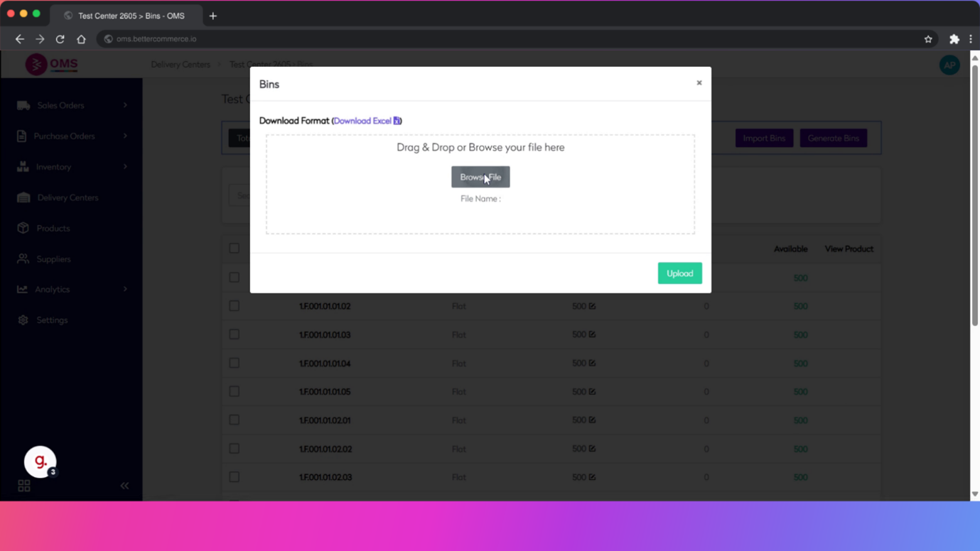This screenshot has width=980, height=551.
Task: Open the browser extensions puzzle icon
Action: tap(954, 39)
